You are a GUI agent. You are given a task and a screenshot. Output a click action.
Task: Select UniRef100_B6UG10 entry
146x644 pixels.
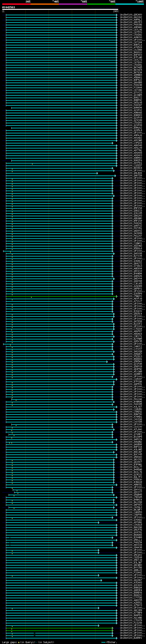131,53
